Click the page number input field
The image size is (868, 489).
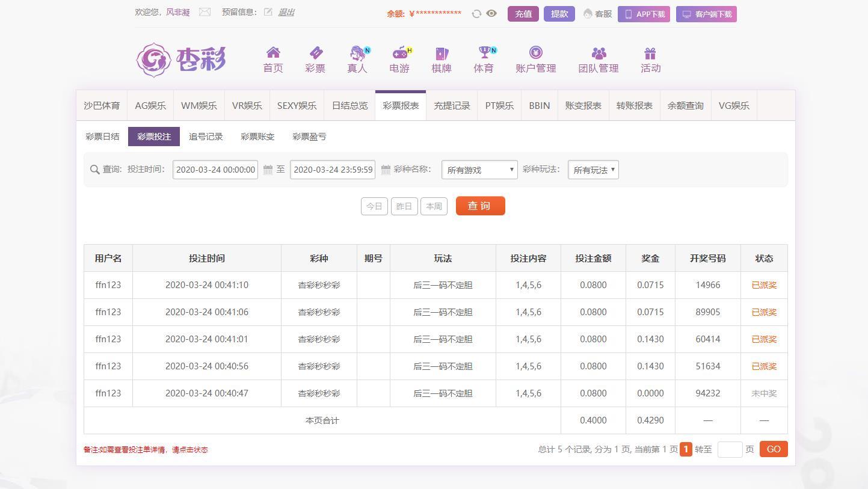[730, 449]
